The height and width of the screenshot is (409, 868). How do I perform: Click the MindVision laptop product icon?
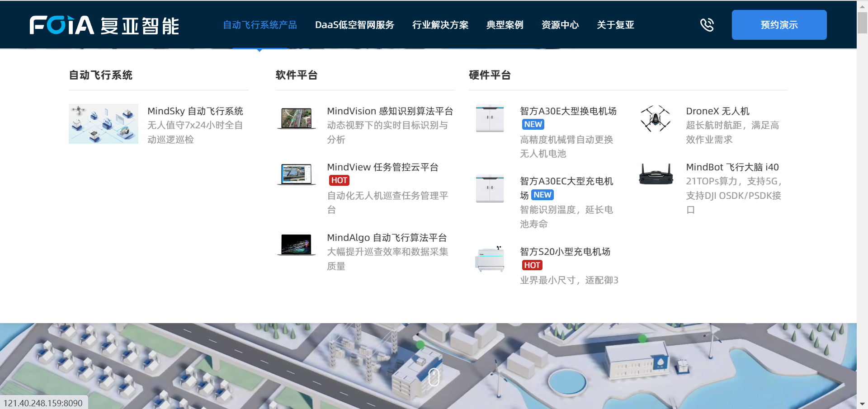pos(297,118)
